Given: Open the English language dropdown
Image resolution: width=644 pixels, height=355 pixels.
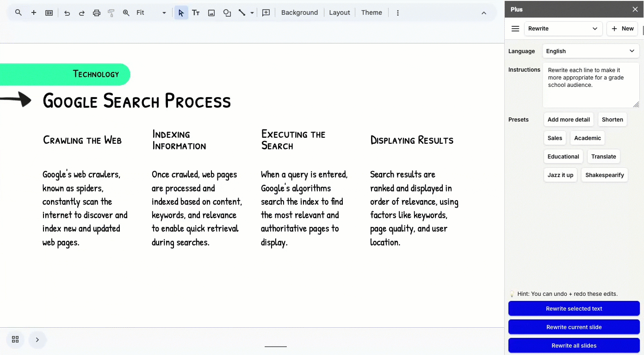Looking at the screenshot, I should point(591,51).
